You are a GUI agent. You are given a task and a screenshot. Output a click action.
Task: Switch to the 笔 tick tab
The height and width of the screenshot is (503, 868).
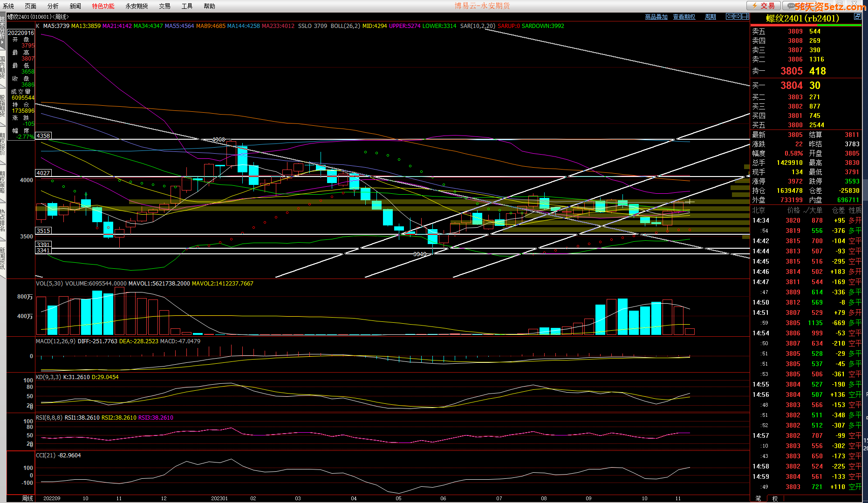(758, 498)
